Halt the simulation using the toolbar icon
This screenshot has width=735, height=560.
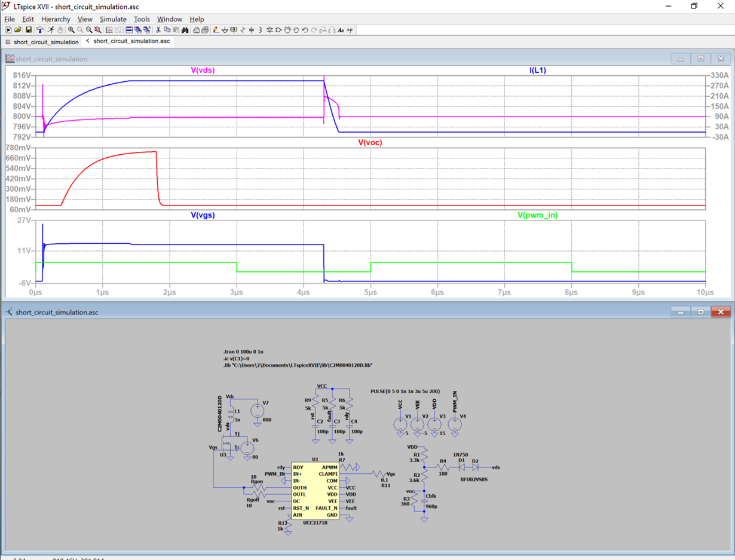pyautogui.click(x=60, y=30)
